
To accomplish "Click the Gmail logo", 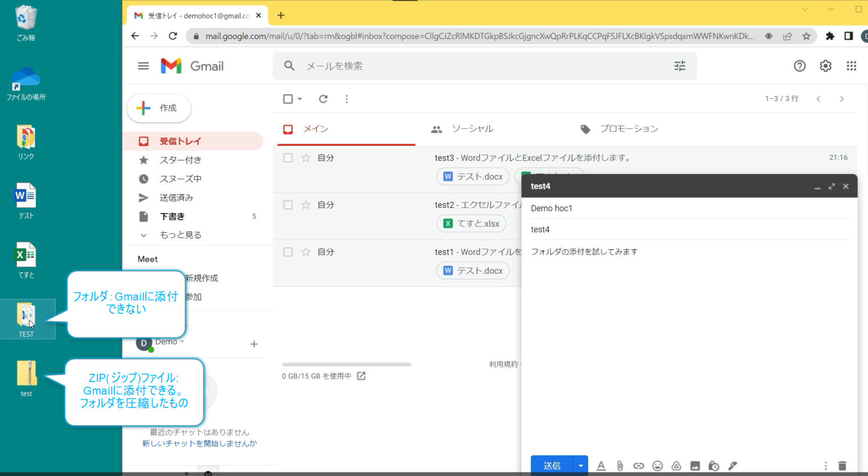I will click(x=192, y=66).
